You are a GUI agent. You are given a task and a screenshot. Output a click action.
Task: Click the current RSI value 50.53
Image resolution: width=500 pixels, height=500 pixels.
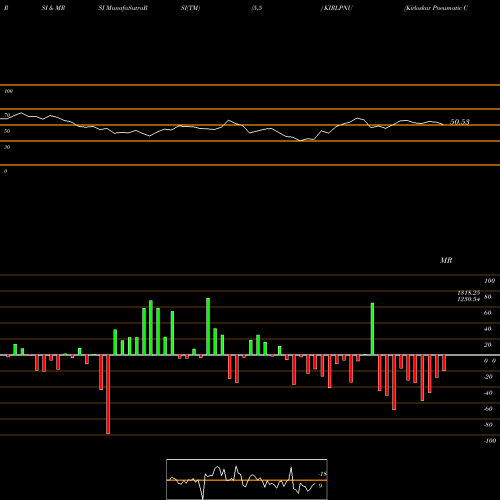coord(460,122)
